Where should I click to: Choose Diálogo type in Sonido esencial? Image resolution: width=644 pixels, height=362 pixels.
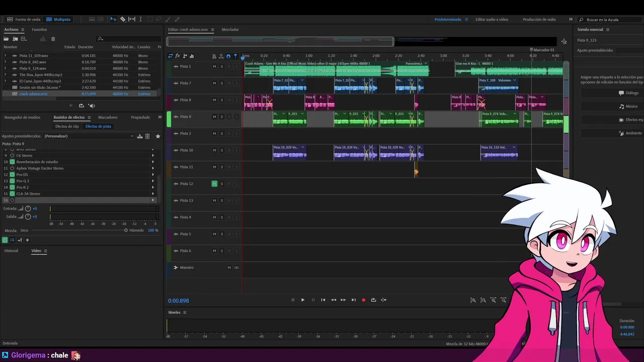(x=628, y=93)
